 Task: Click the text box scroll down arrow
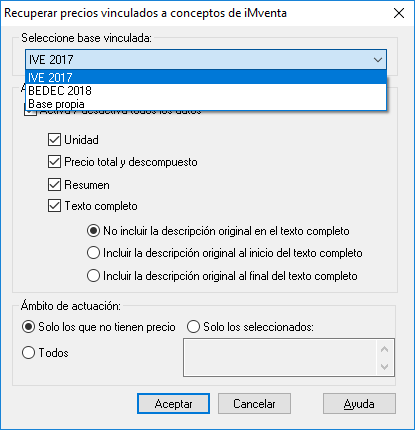(x=384, y=367)
